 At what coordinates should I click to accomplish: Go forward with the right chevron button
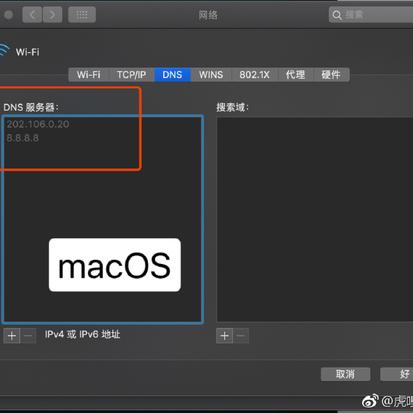[x=52, y=15]
